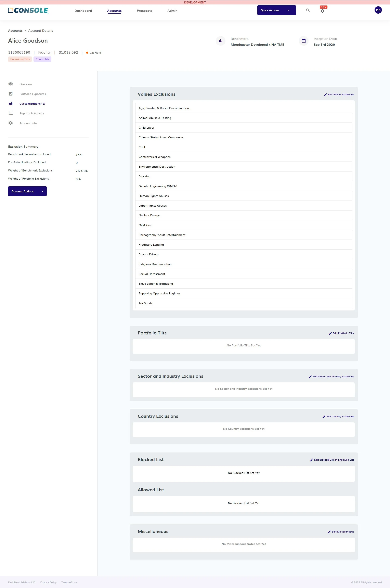The height and width of the screenshot is (588, 390).
Task: Click the Account Info gear icon
Action: tap(10, 123)
